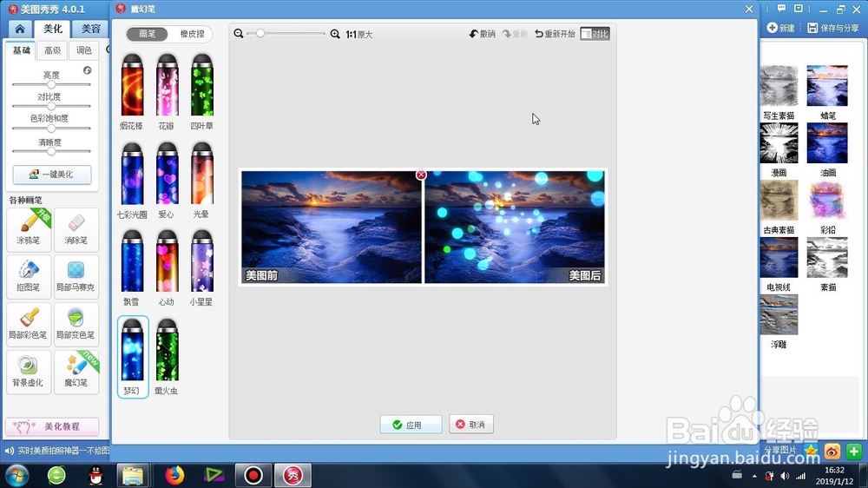Adjust the 清晰度 sharpness slider

tap(51, 151)
